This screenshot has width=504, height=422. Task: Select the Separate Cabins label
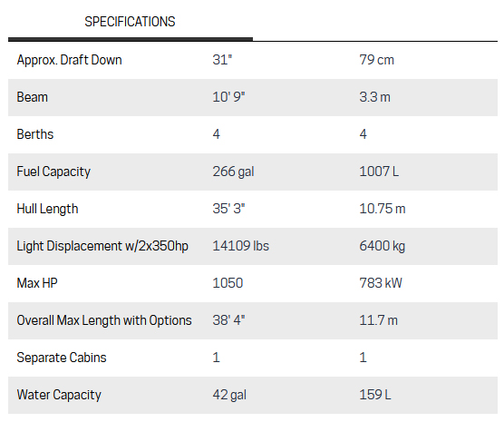[62, 358]
